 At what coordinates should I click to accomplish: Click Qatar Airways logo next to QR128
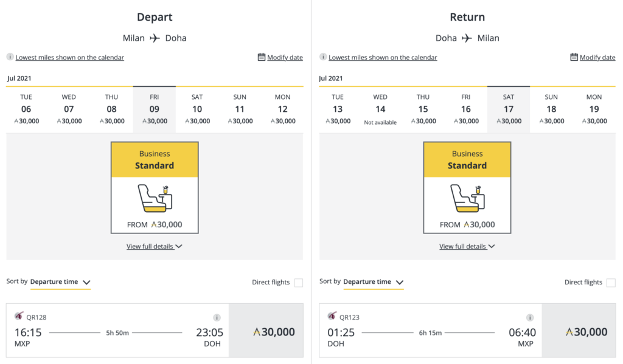point(19,316)
